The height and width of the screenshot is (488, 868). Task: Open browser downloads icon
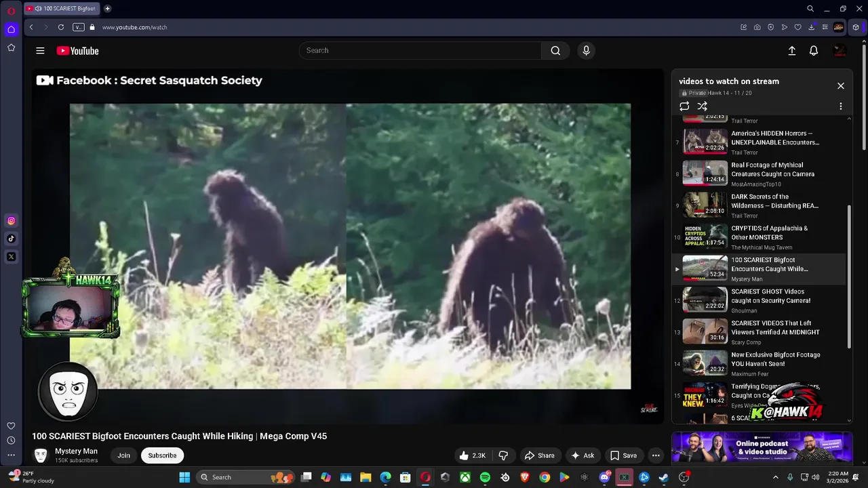point(811,27)
